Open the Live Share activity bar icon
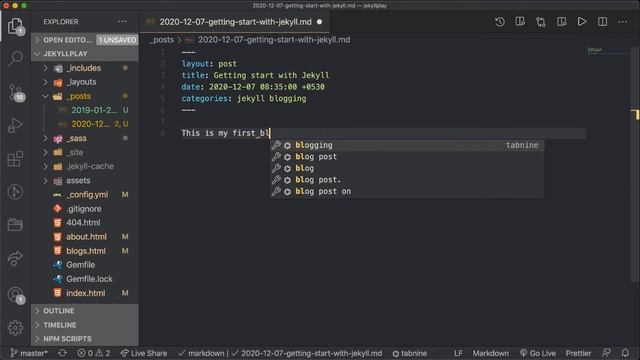The height and width of the screenshot is (360, 640). 15,258
